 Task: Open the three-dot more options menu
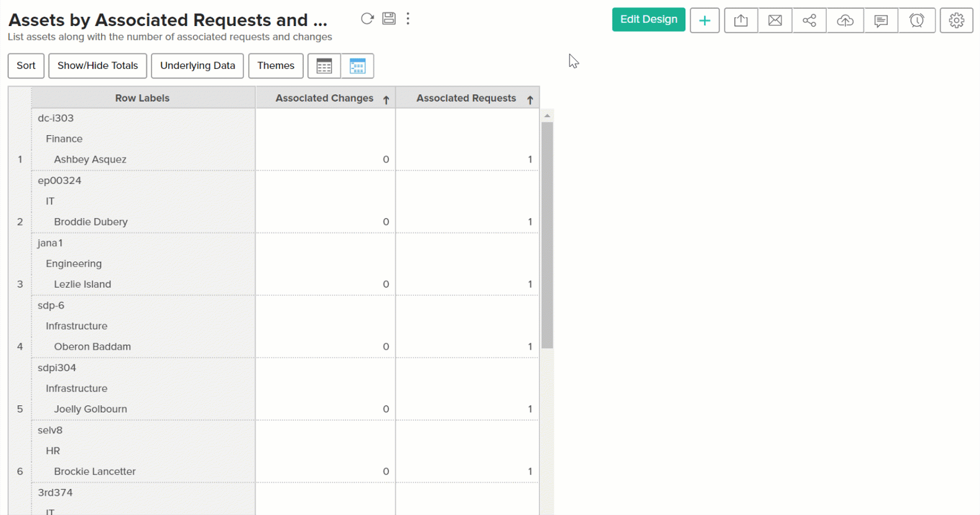pos(408,19)
